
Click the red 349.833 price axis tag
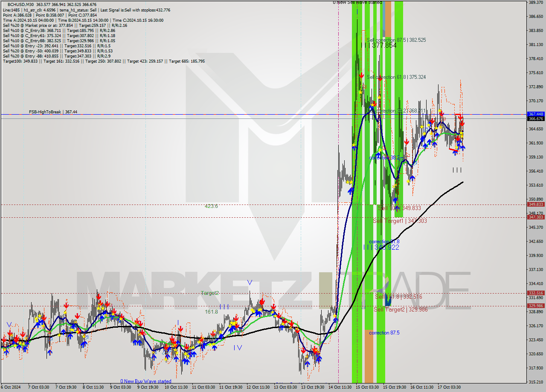coord(536,205)
